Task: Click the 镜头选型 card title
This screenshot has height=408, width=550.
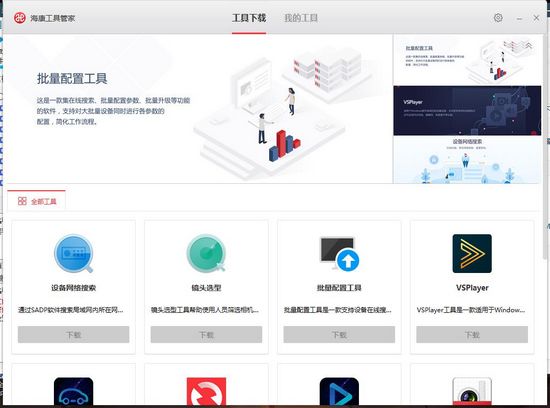Action: click(206, 288)
